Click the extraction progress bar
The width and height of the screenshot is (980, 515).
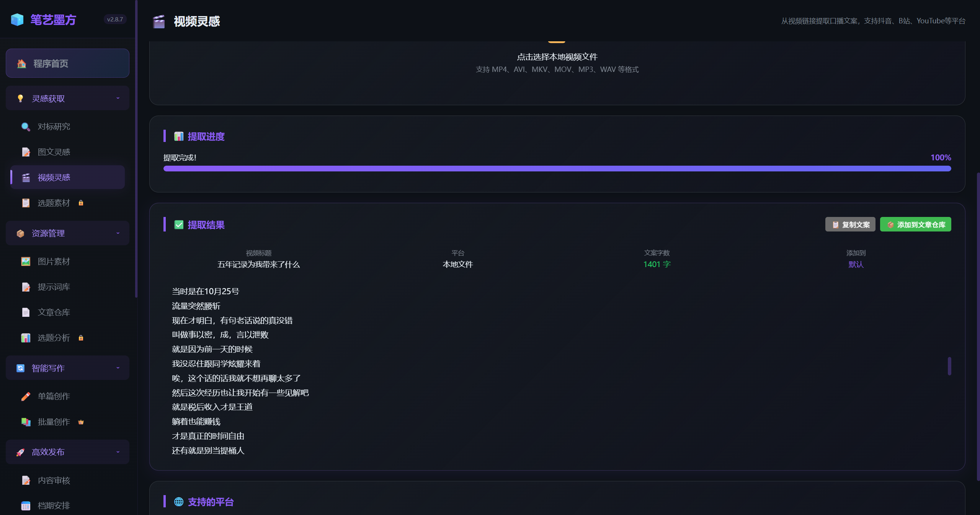point(557,168)
